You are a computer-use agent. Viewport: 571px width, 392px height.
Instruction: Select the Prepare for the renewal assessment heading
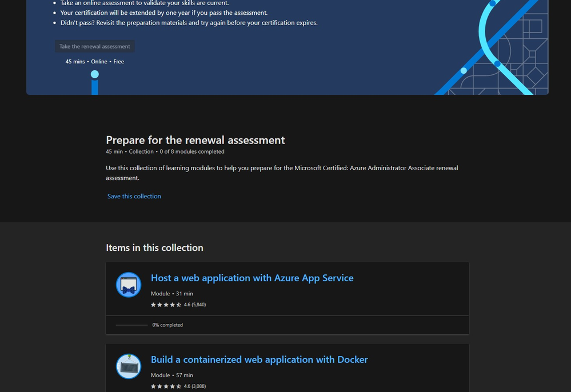pos(195,140)
